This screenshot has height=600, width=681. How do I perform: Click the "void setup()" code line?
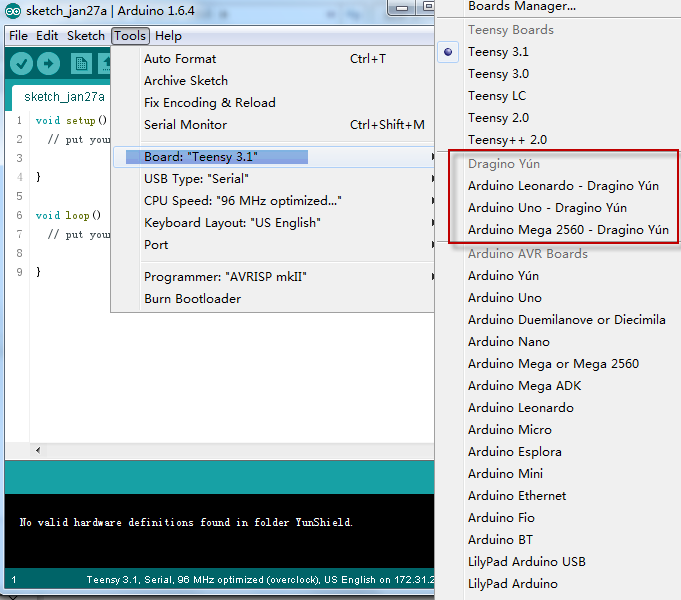pyautogui.click(x=71, y=120)
